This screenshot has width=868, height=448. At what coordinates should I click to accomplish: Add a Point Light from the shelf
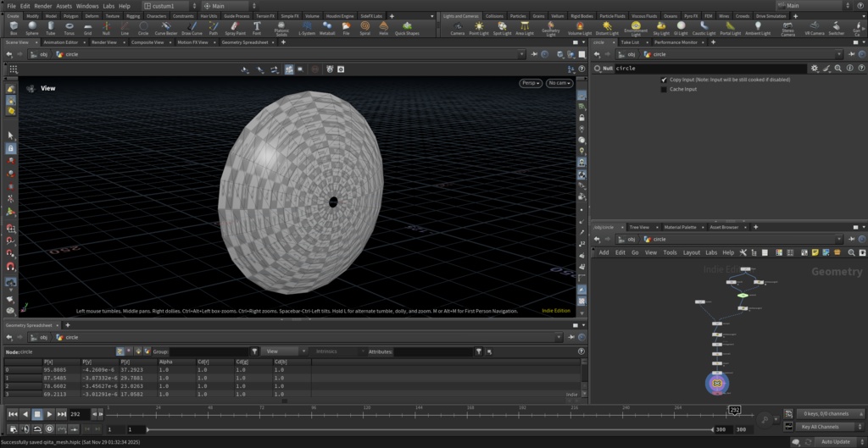click(479, 28)
